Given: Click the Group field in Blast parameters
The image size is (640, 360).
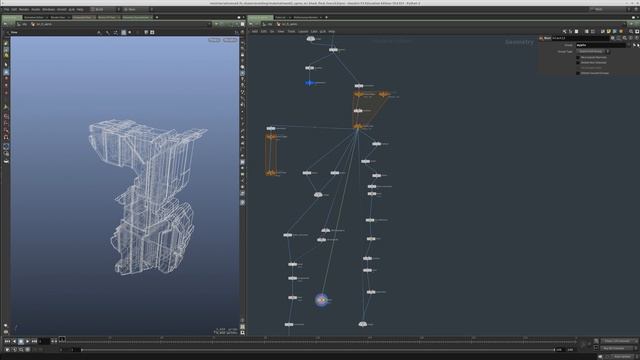Looking at the screenshot, I should (601, 45).
